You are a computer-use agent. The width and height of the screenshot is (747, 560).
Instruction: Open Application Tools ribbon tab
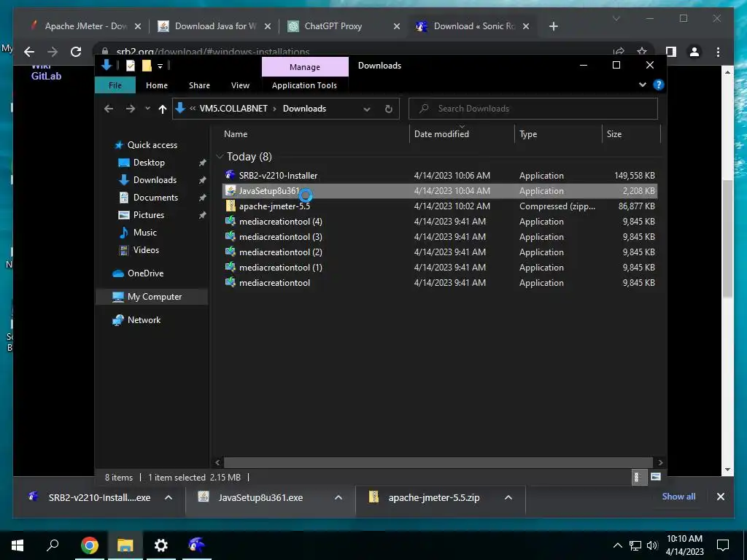(304, 85)
